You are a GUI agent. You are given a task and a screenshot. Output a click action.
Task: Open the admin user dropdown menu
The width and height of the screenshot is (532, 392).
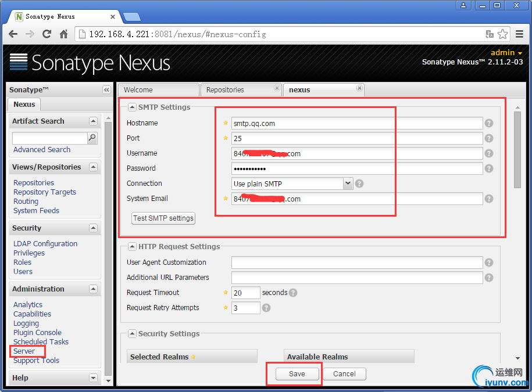pyautogui.click(x=506, y=53)
